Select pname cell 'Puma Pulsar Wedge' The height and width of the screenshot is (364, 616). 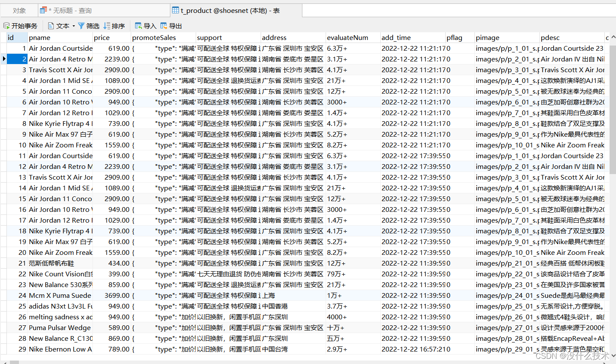pos(60,327)
